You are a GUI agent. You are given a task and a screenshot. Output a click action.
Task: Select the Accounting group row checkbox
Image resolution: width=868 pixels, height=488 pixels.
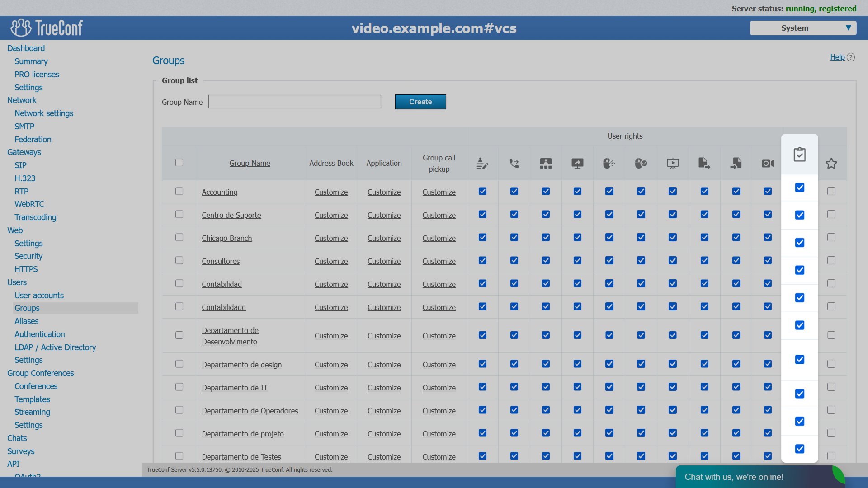(x=179, y=191)
